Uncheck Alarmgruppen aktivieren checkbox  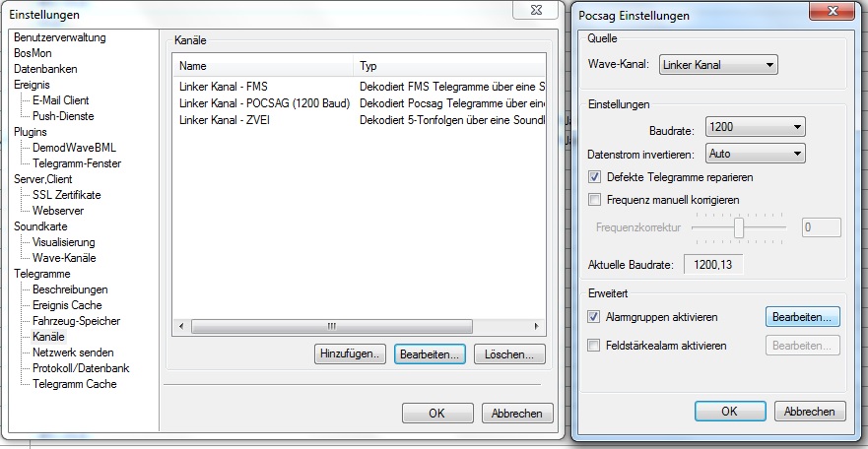click(594, 317)
